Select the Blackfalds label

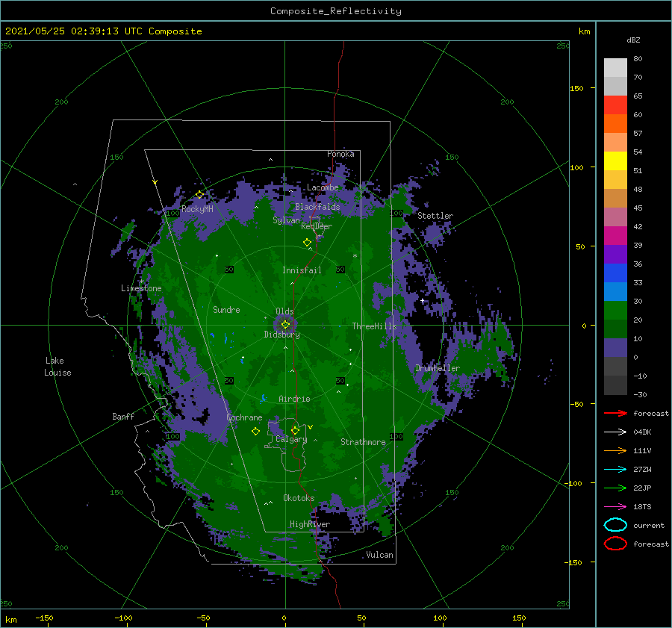tap(317, 207)
